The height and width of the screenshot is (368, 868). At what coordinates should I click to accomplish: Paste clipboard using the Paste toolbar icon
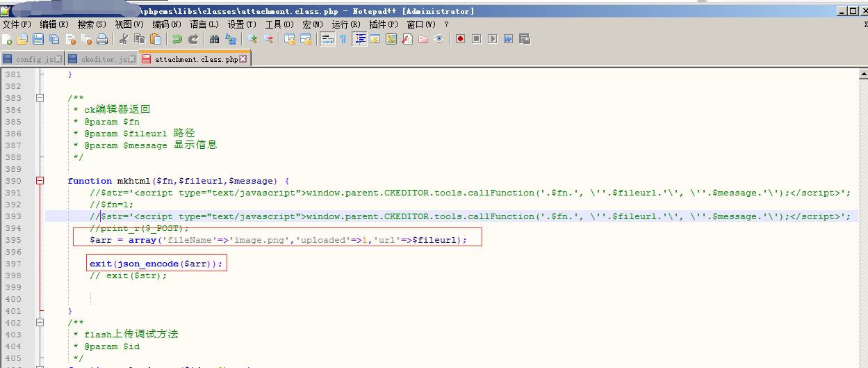coord(156,39)
